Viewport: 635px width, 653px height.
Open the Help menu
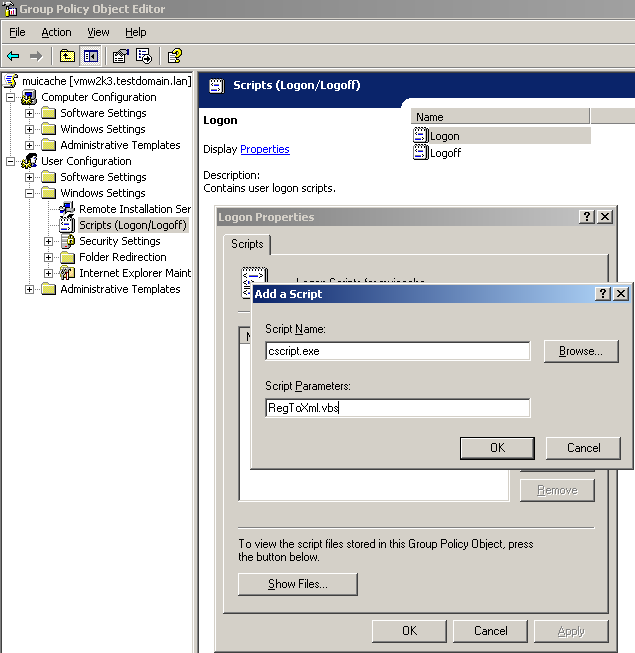pyautogui.click(x=136, y=32)
